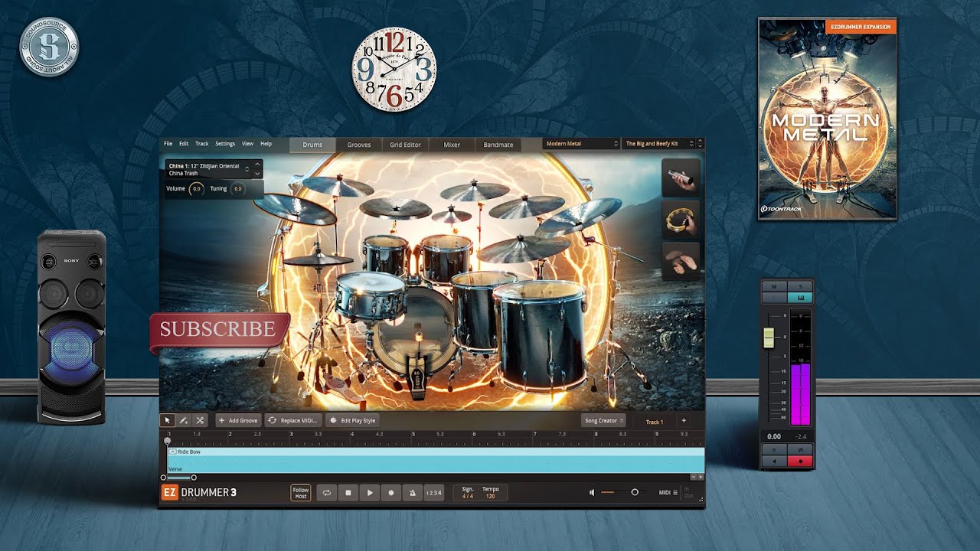
Task: Open the shaker percussion instrument
Action: pos(681,178)
